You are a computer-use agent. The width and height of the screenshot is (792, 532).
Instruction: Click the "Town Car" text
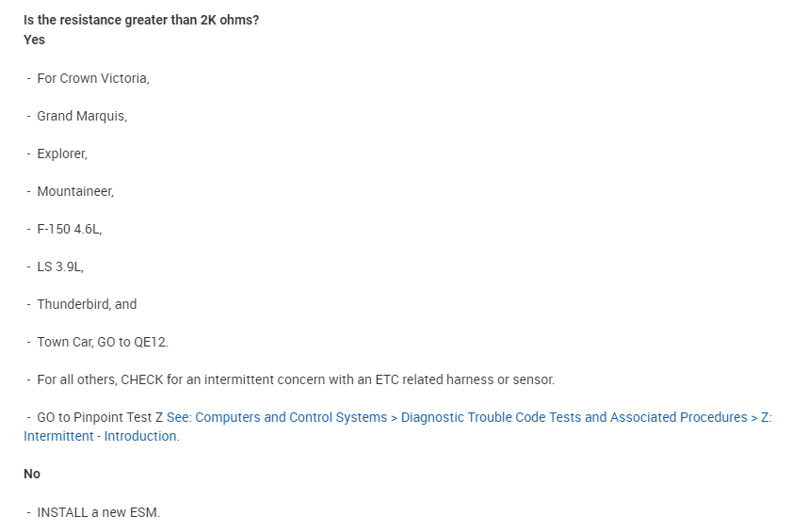pyautogui.click(x=64, y=342)
